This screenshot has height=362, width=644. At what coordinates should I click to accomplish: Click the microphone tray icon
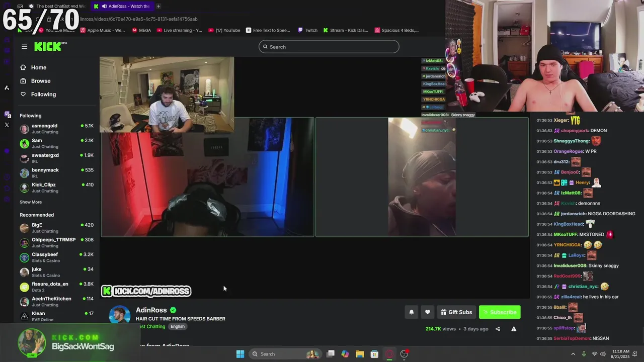pyautogui.click(x=584, y=354)
